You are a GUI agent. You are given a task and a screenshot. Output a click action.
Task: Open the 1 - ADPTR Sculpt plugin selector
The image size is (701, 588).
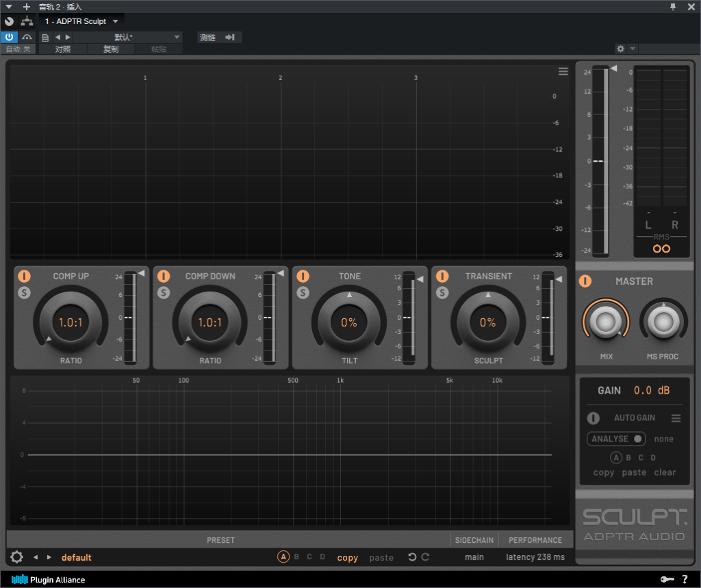[81, 21]
